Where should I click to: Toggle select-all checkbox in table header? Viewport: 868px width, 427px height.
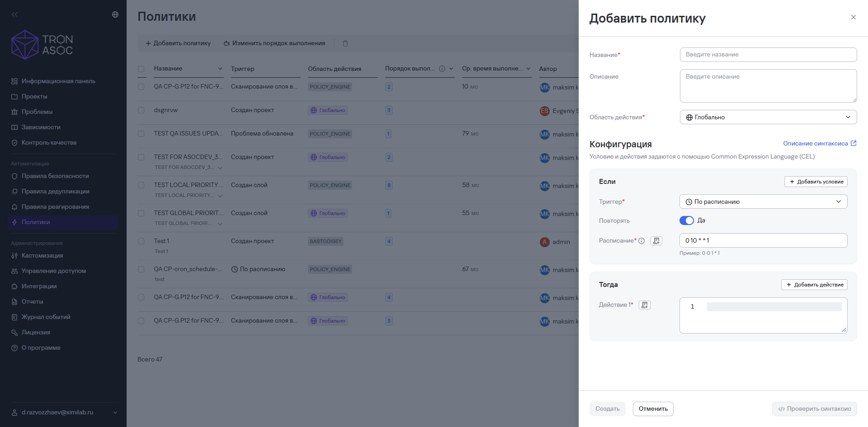coord(141,69)
